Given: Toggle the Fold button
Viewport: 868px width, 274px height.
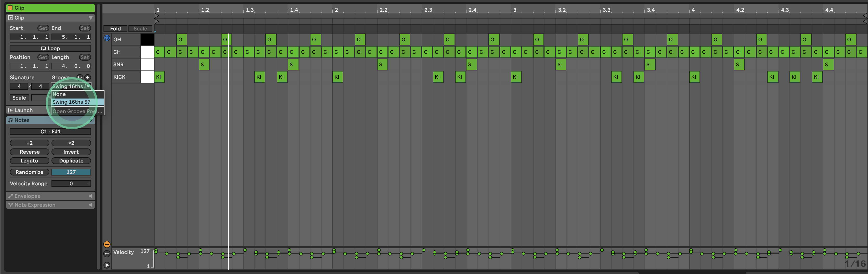Looking at the screenshot, I should tap(115, 29).
